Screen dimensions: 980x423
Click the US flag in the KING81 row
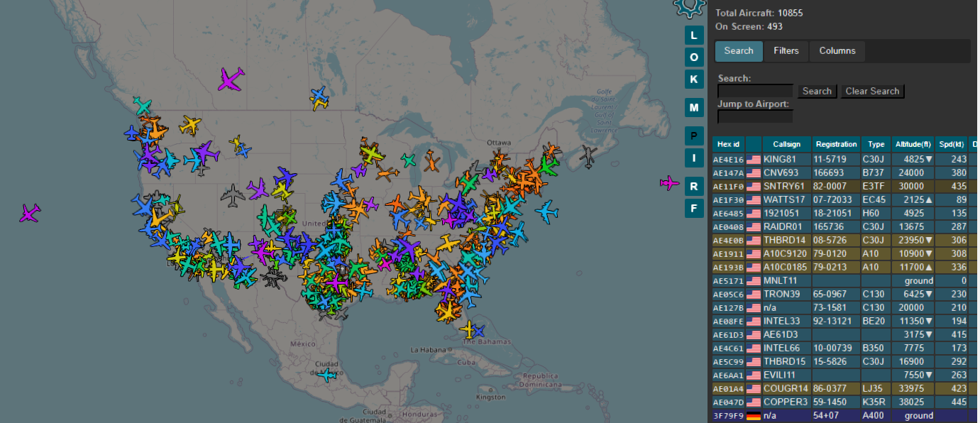coord(753,159)
